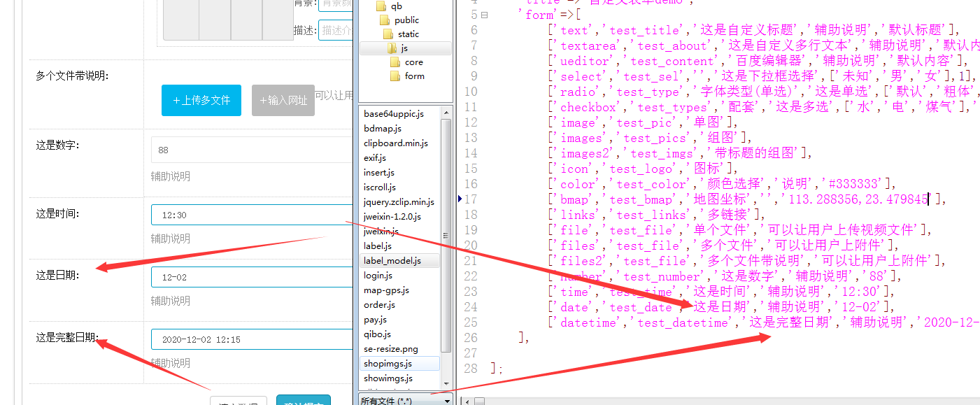This screenshot has width=980, height=405.
Task: Select shopimgs.js in the file list
Action: (388, 364)
